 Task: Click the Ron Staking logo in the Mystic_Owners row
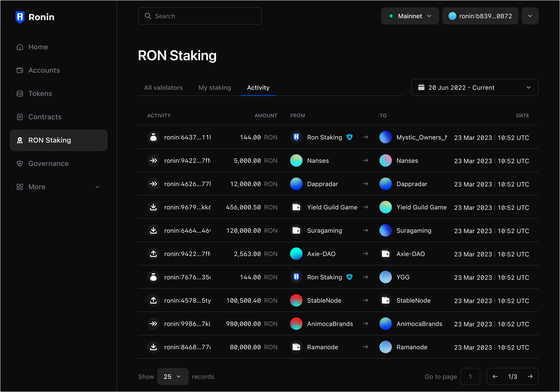pyautogui.click(x=296, y=137)
